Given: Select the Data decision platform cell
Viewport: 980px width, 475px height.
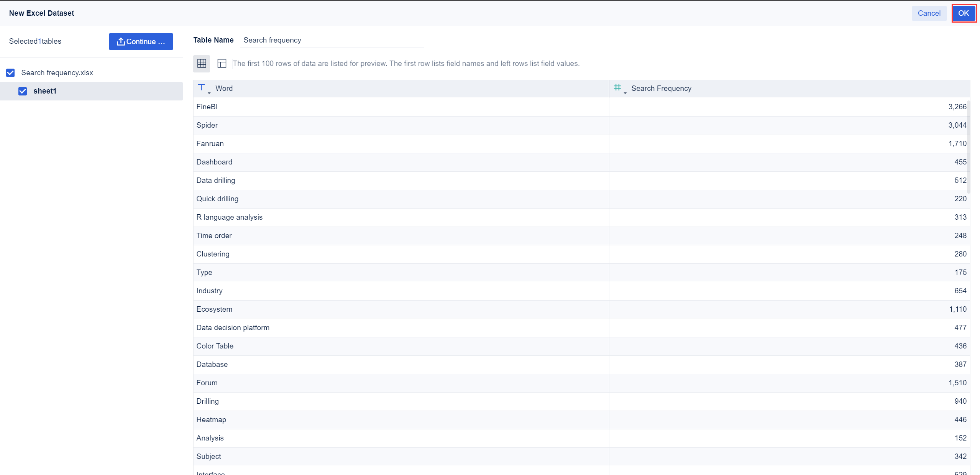Looking at the screenshot, I should point(233,328).
